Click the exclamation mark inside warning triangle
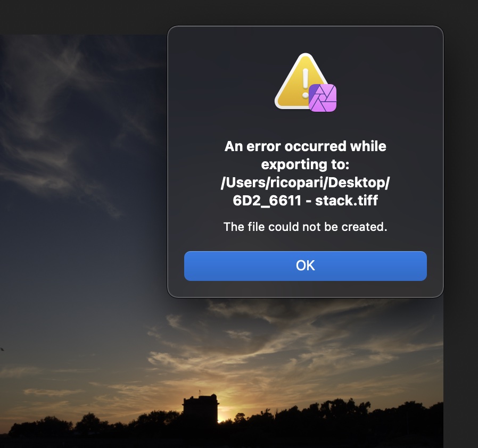Screen dimensions: 478x448 point(305,82)
